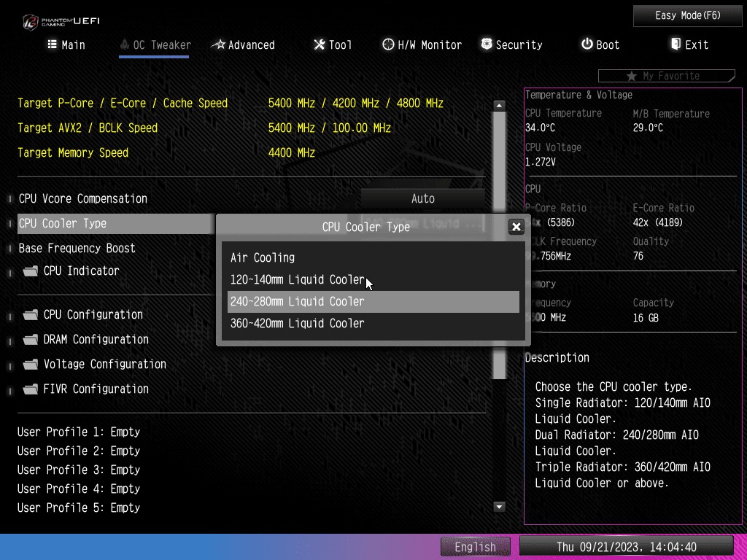This screenshot has height=560, width=747.
Task: Click the Boot power icon
Action: [587, 44]
